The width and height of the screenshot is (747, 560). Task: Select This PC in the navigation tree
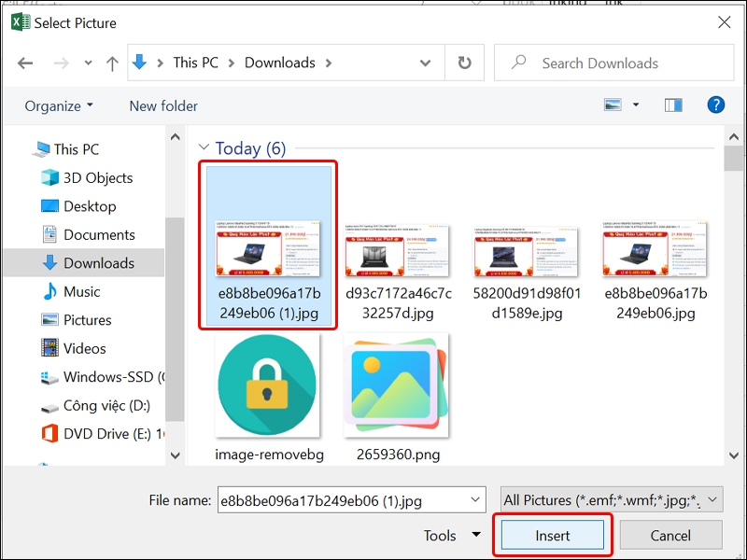(x=65, y=149)
